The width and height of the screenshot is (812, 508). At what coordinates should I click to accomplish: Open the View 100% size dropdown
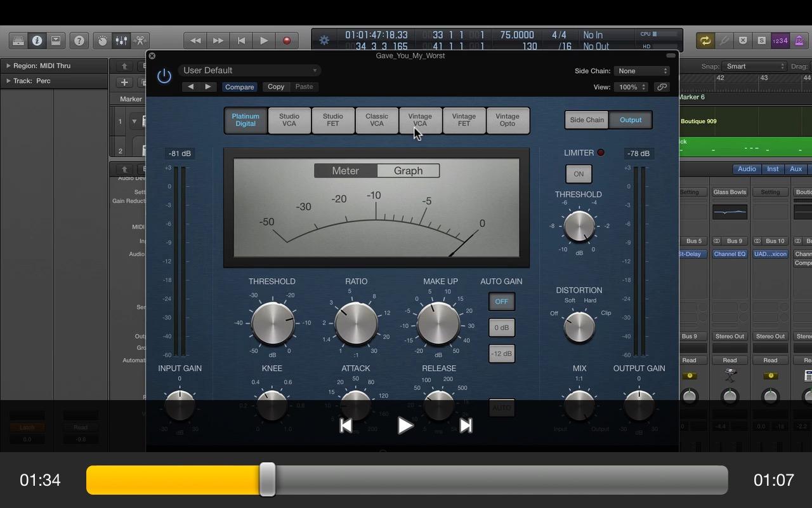point(632,87)
